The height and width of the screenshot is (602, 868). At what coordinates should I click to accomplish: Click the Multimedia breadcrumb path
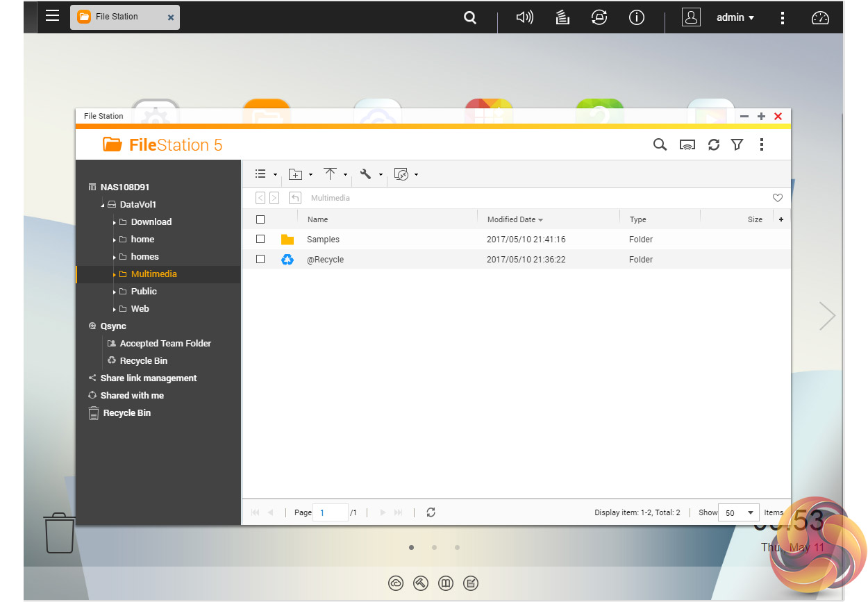coord(330,198)
